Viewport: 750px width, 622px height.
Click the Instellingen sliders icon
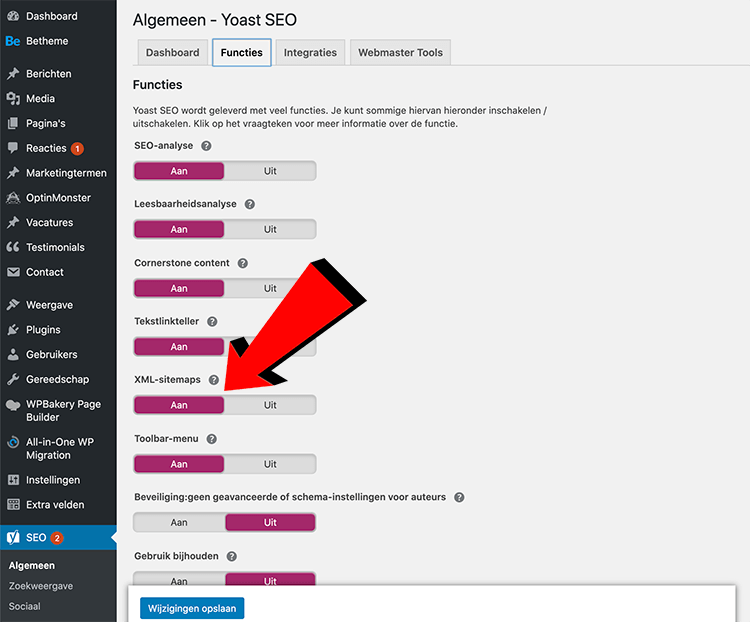13,480
